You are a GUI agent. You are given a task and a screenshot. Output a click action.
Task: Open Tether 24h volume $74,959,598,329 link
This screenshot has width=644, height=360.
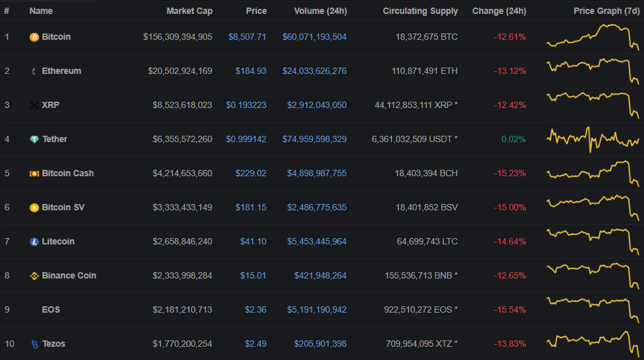tap(314, 139)
